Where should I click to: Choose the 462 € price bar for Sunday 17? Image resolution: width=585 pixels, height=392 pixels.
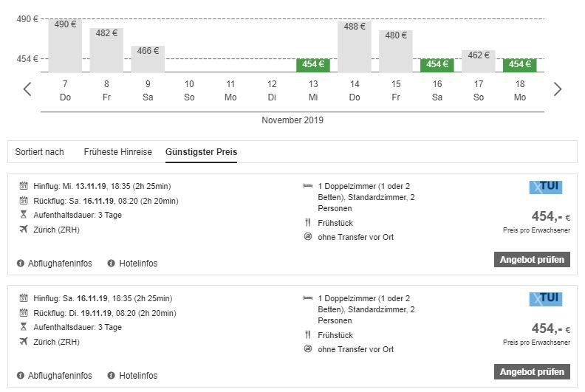click(x=479, y=61)
